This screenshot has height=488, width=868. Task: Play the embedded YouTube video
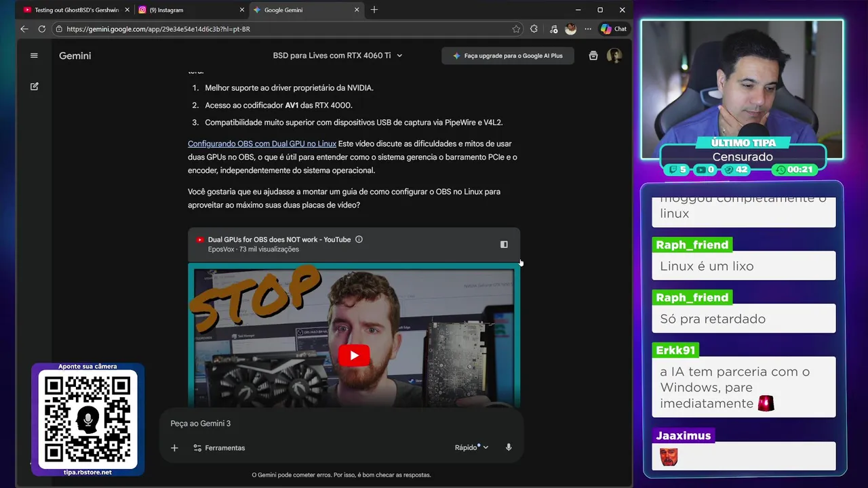(354, 355)
